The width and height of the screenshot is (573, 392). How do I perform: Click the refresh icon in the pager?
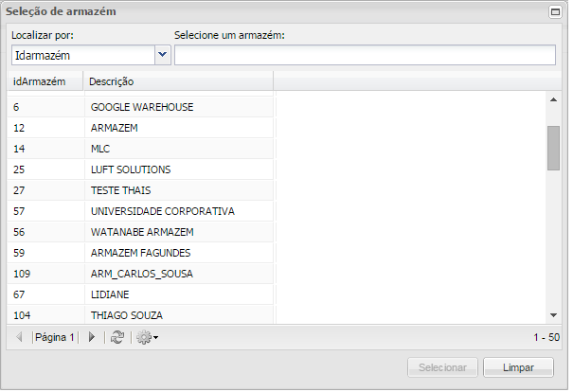point(117,337)
